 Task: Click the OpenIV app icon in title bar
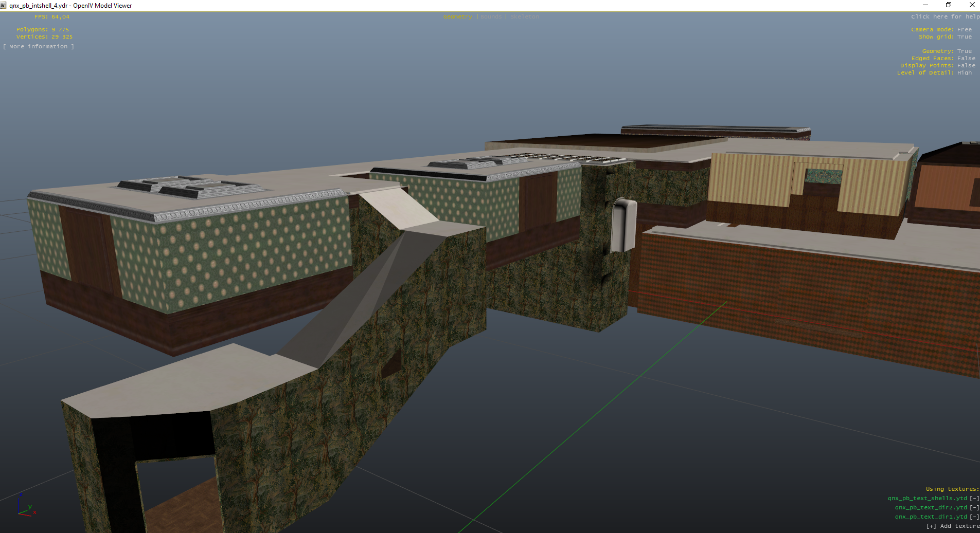coord(4,5)
